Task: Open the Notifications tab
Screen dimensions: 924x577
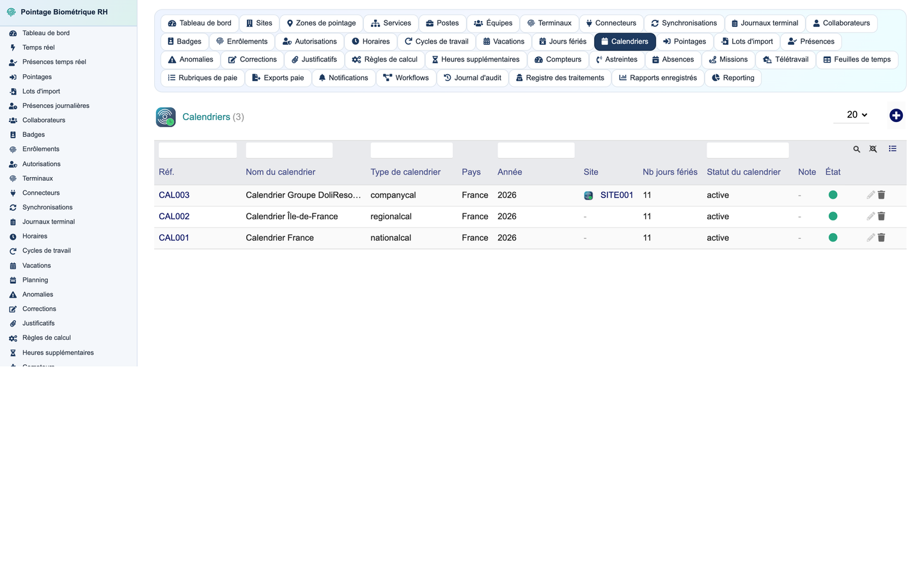Action: click(343, 78)
